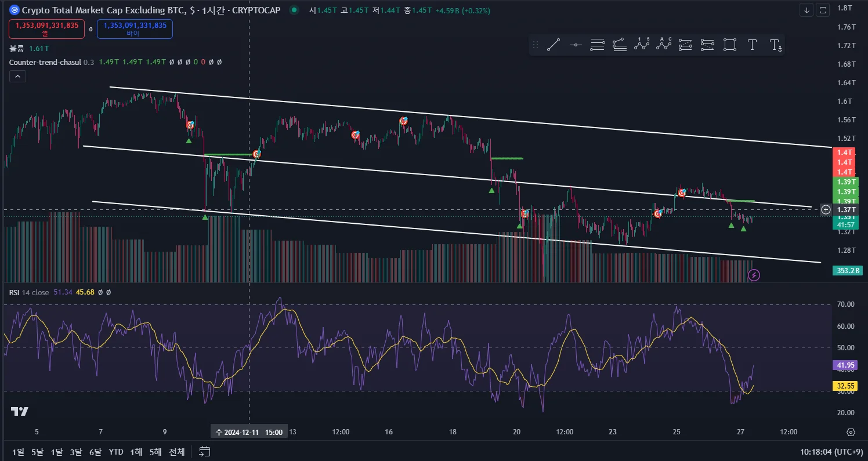Select the Trend Line drawing tool
This screenshot has height=461, width=868.
(554, 45)
